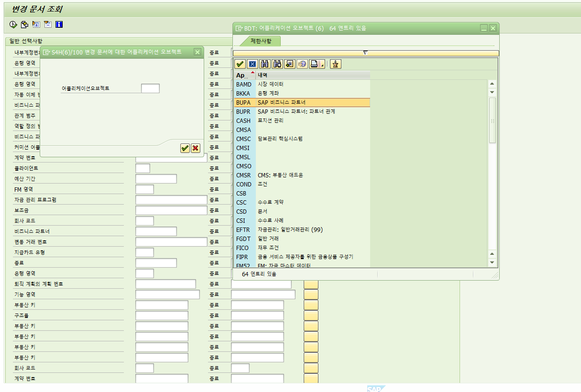Select the CSC 수수료 계약 row
Screen dimensions: 581x392
point(302,202)
